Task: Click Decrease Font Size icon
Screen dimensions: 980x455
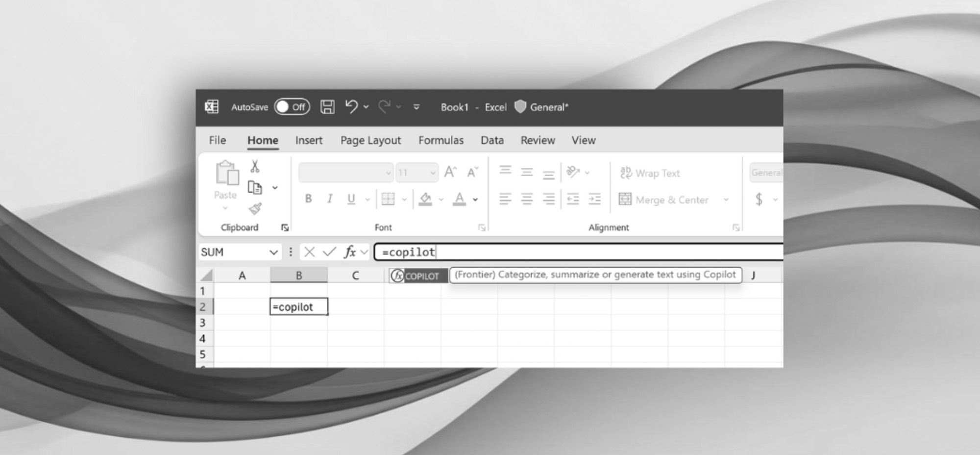Action: point(472,172)
